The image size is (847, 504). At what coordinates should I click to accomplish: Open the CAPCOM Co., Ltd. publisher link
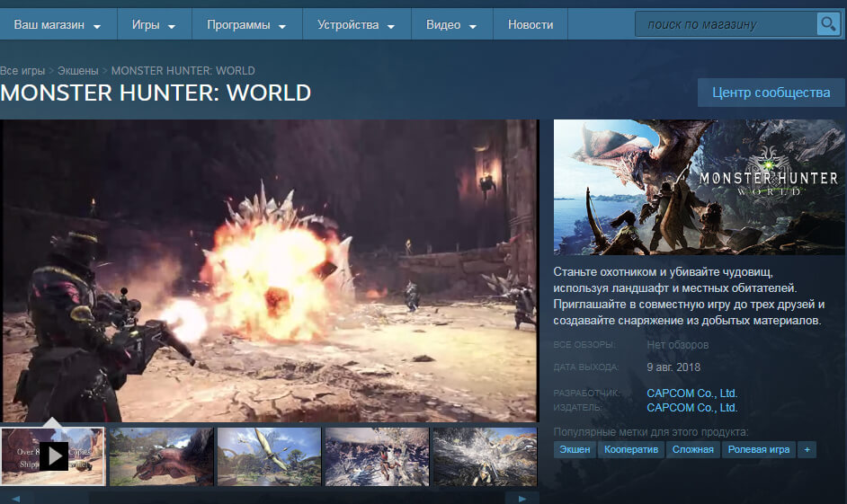(692, 408)
